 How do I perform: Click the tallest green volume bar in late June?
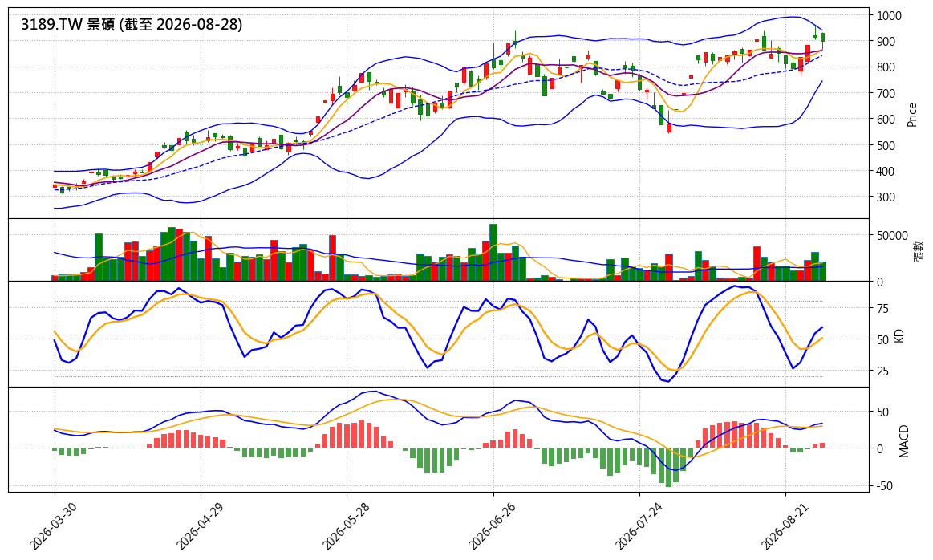(x=493, y=253)
